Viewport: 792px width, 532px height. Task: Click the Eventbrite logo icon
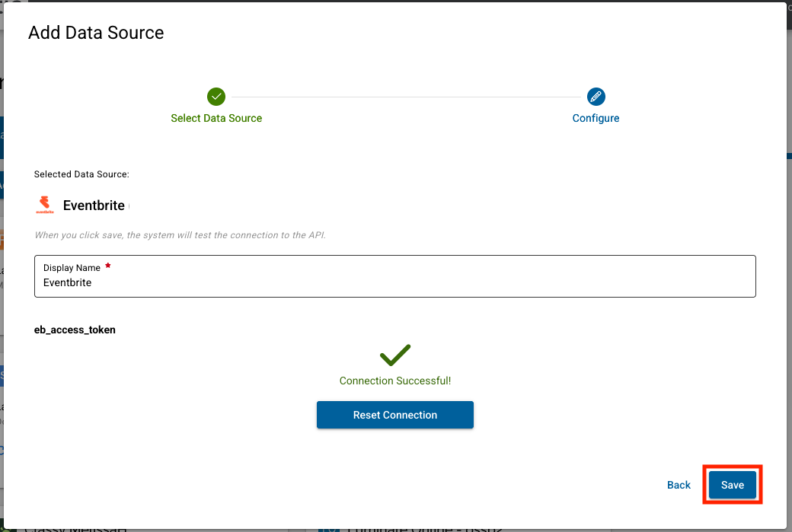click(45, 205)
